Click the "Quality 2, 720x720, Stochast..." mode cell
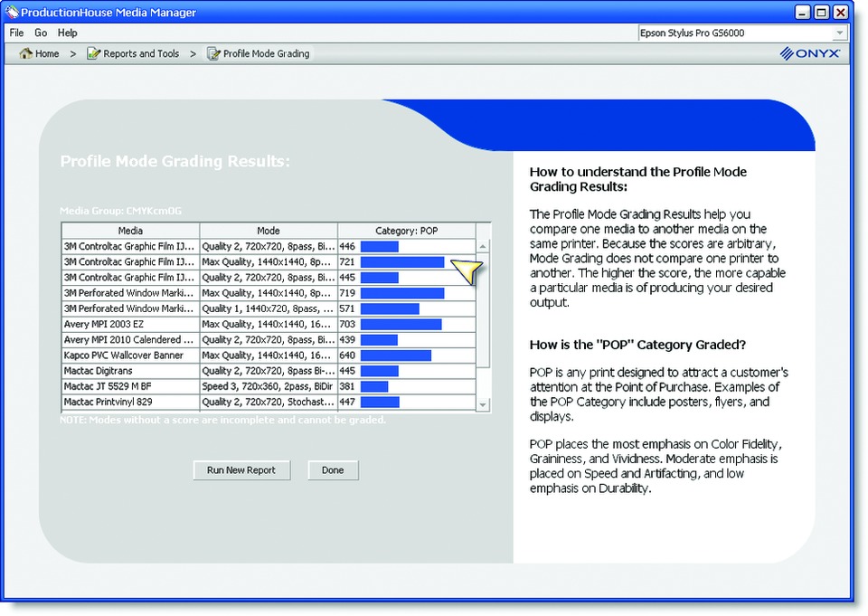 click(x=269, y=402)
